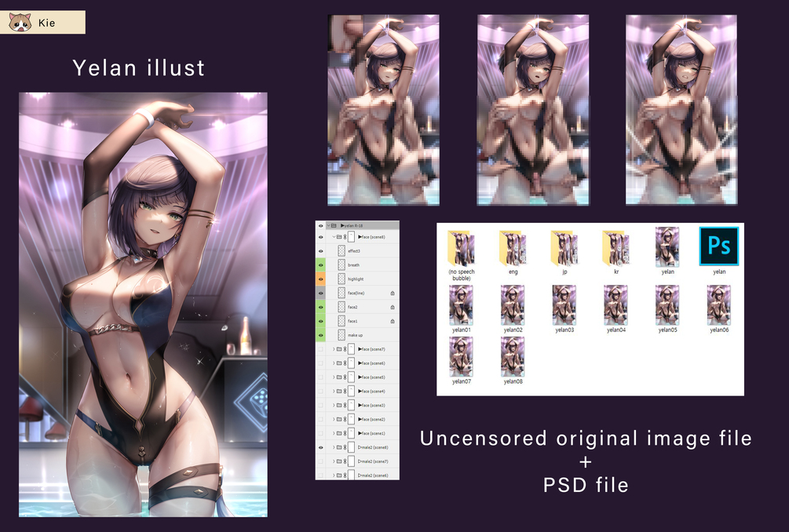Hide the make up layer

pyautogui.click(x=320, y=335)
